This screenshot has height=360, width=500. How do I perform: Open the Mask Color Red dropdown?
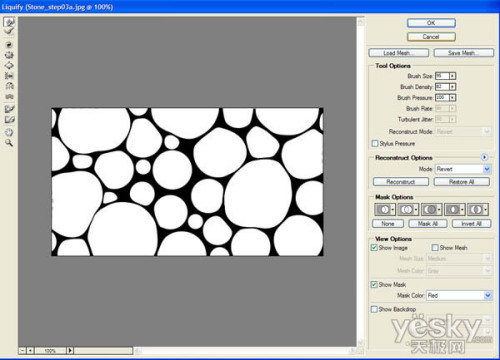point(459,295)
